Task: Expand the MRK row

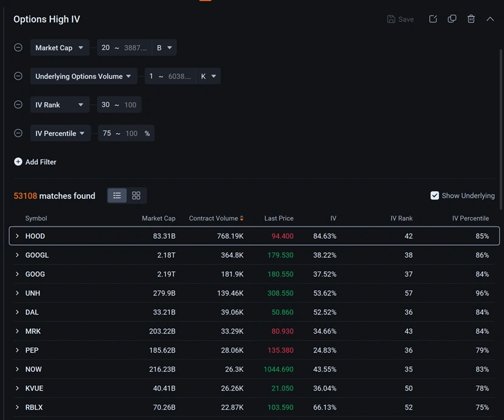Action: pyautogui.click(x=18, y=331)
